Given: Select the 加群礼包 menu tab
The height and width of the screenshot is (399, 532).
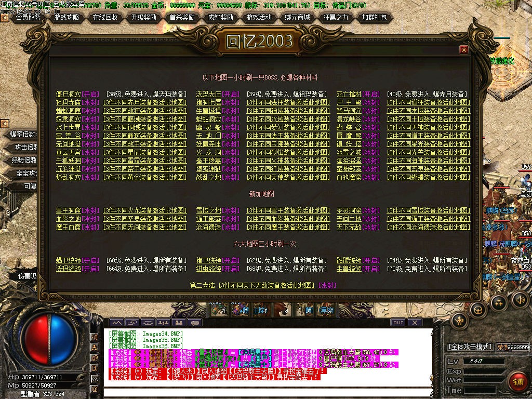Looking at the screenshot, I should pyautogui.click(x=374, y=17).
